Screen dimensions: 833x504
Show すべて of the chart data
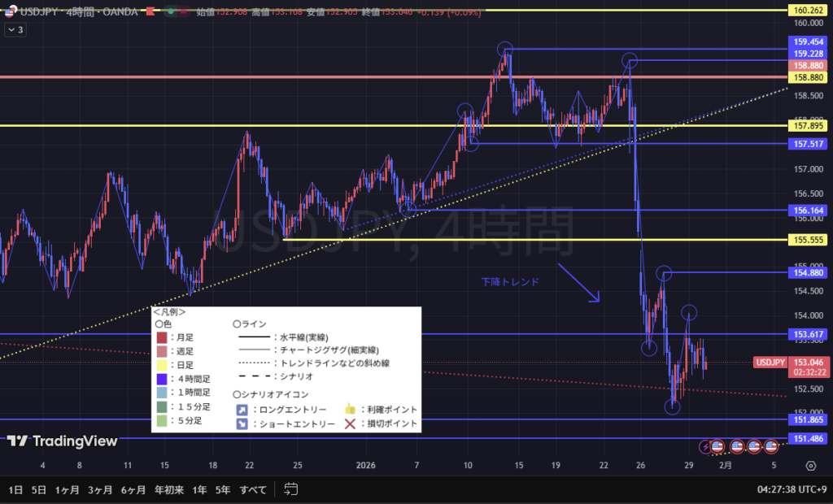tap(254, 489)
